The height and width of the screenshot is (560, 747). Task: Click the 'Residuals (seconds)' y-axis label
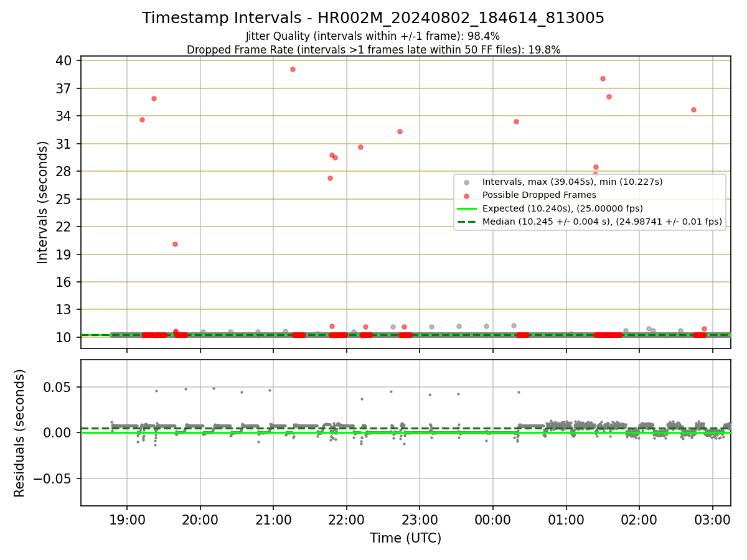(x=20, y=433)
